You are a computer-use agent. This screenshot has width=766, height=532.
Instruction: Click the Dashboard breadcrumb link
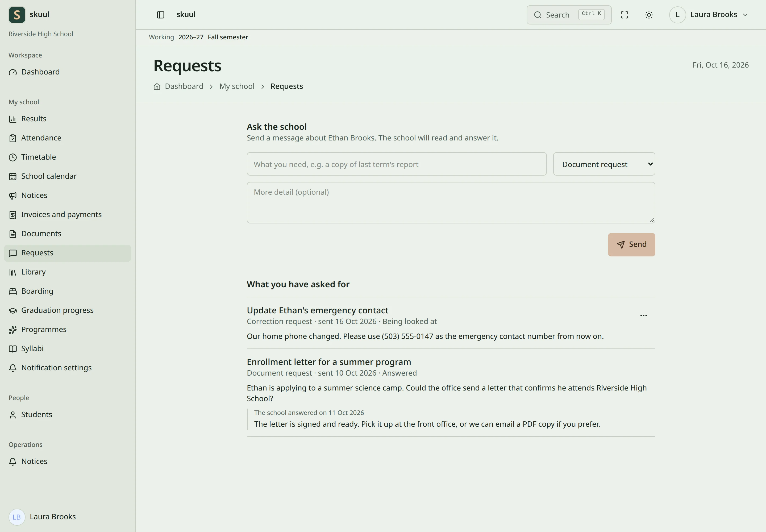pyautogui.click(x=184, y=86)
